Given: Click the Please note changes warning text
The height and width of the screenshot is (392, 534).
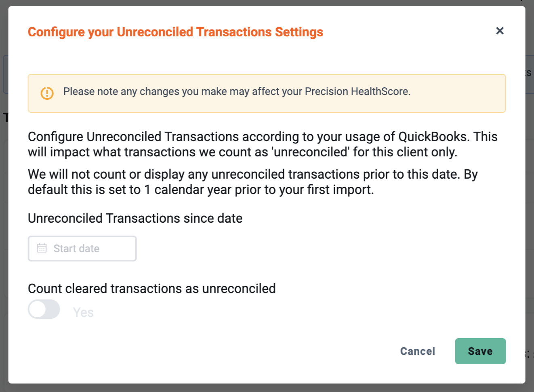Looking at the screenshot, I should coord(237,92).
